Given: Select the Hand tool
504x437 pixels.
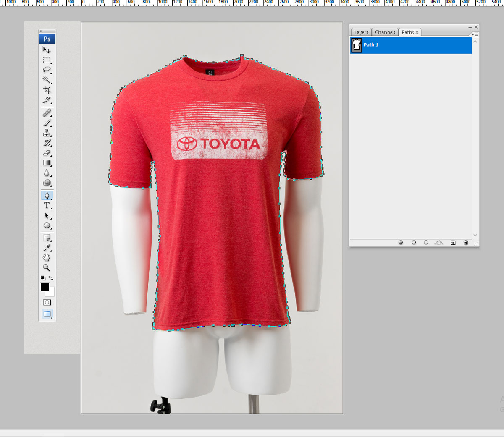Looking at the screenshot, I should tap(47, 258).
